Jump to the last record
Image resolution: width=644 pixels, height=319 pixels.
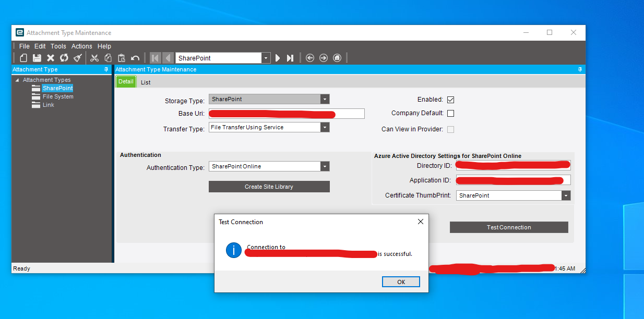[290, 58]
